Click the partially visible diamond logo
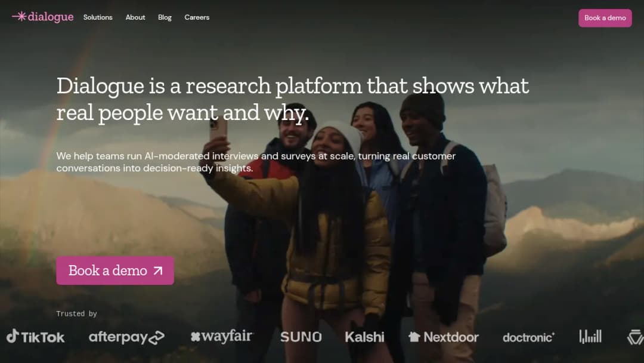Viewport: 644px width, 363px height. [636, 337]
